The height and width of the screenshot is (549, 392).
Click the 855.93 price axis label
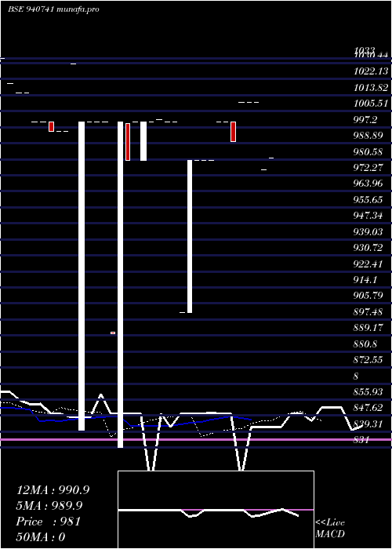[368, 392]
